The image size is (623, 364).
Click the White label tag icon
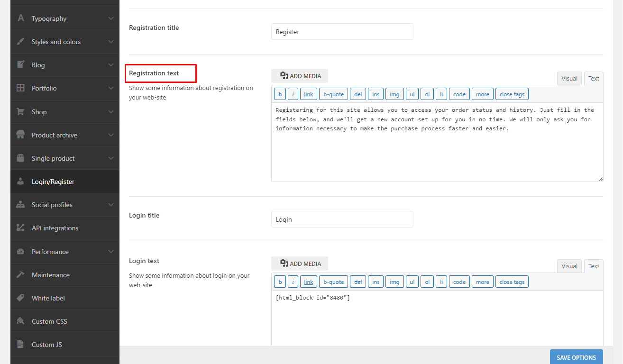[x=20, y=298]
